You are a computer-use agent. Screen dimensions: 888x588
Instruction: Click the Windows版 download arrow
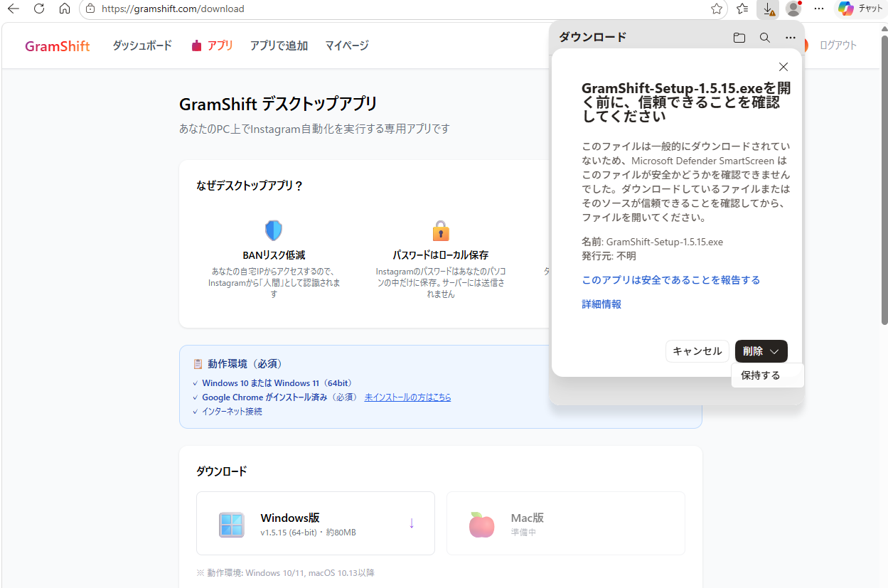412,523
